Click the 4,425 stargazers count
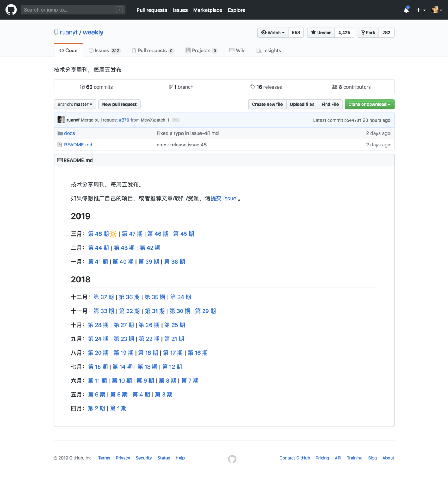448x481 pixels. point(344,33)
